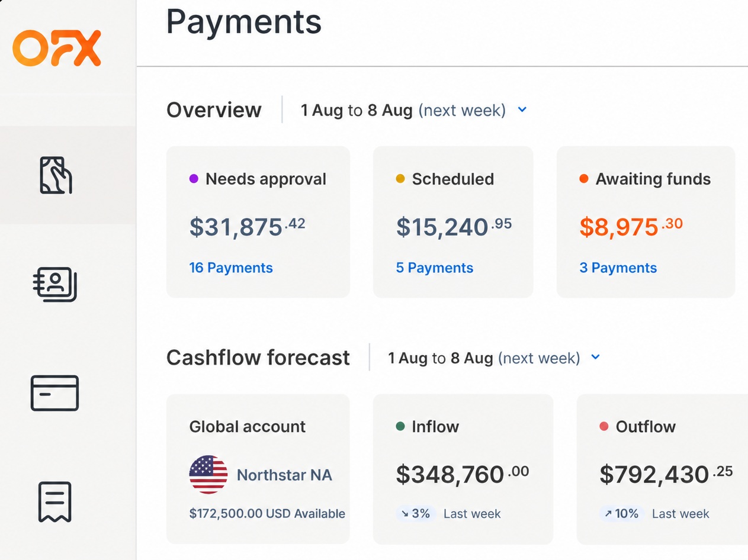The image size is (748, 560).
Task: Open the Cards sidebar icon
Action: point(54,393)
